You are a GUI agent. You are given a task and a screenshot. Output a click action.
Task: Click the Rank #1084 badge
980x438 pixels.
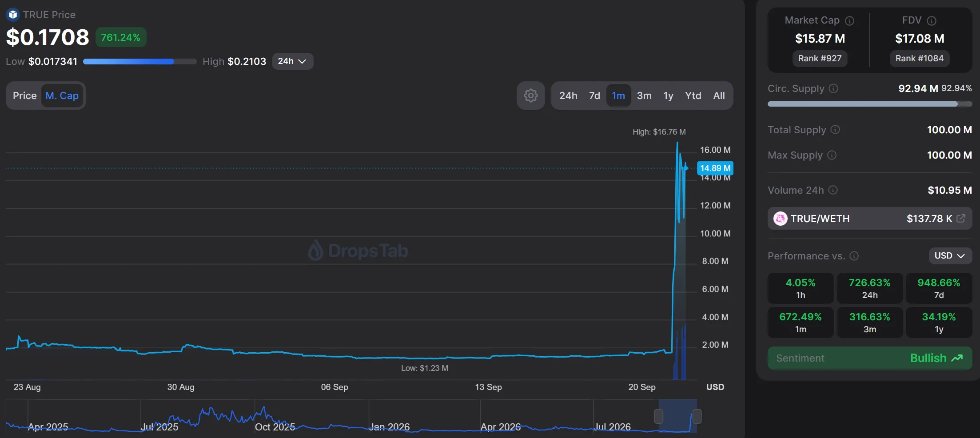[x=920, y=59]
